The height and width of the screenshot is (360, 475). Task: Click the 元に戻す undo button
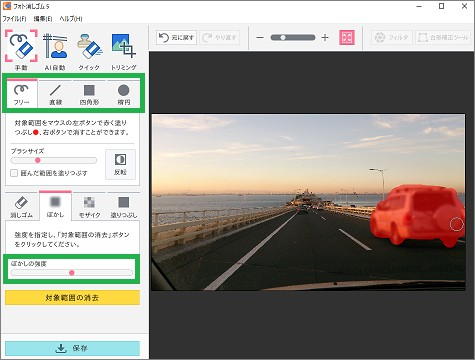(x=176, y=37)
